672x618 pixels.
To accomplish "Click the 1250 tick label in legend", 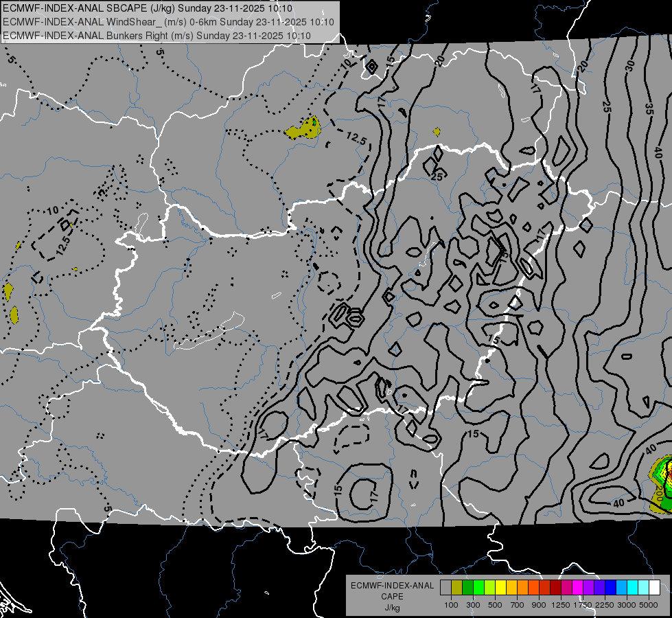I will 561,605.
